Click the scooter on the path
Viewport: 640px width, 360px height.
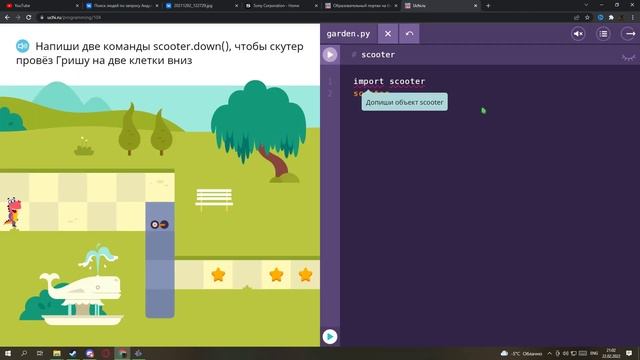[x=159, y=224]
